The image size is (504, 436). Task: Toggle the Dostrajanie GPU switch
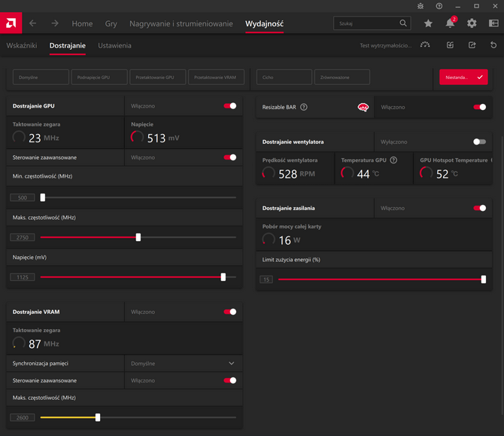(x=230, y=106)
